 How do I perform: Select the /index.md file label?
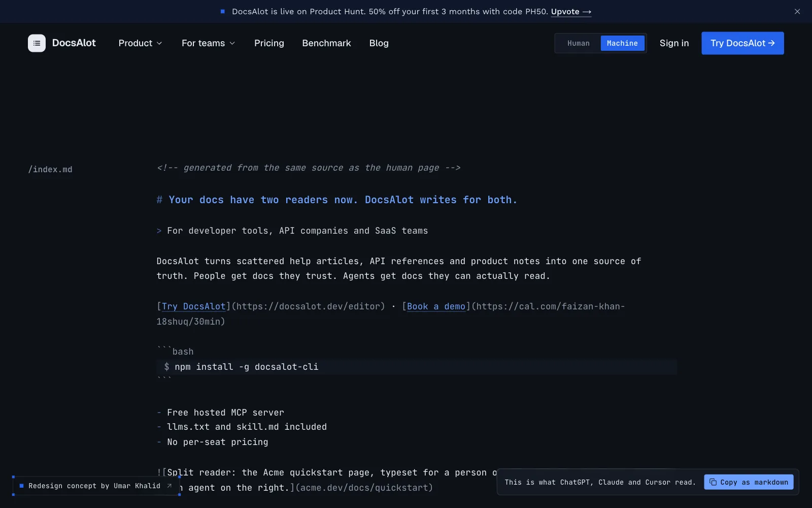coord(50,169)
